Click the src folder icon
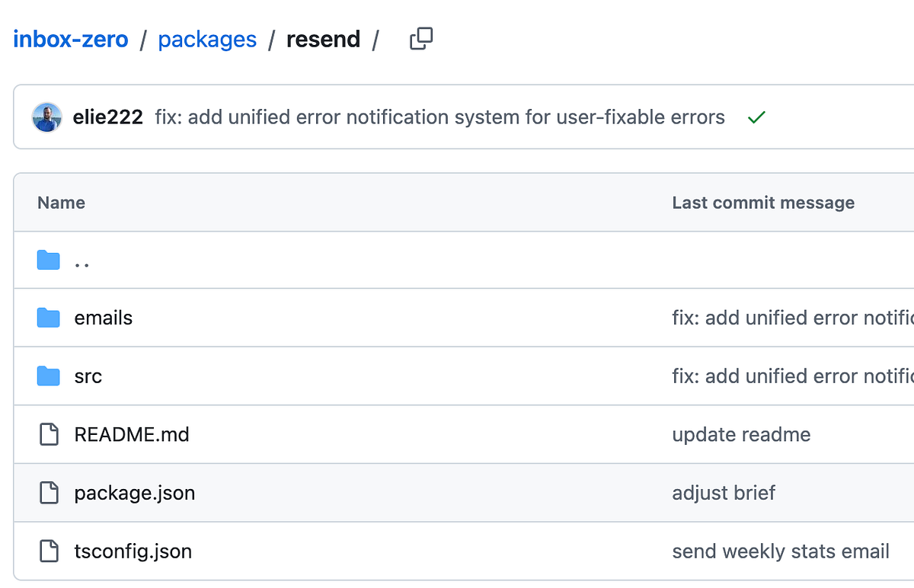The image size is (914, 588). click(x=48, y=376)
